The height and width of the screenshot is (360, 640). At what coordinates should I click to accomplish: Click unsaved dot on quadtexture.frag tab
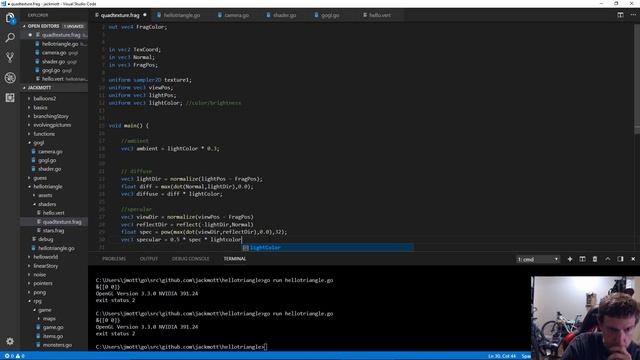tap(144, 15)
